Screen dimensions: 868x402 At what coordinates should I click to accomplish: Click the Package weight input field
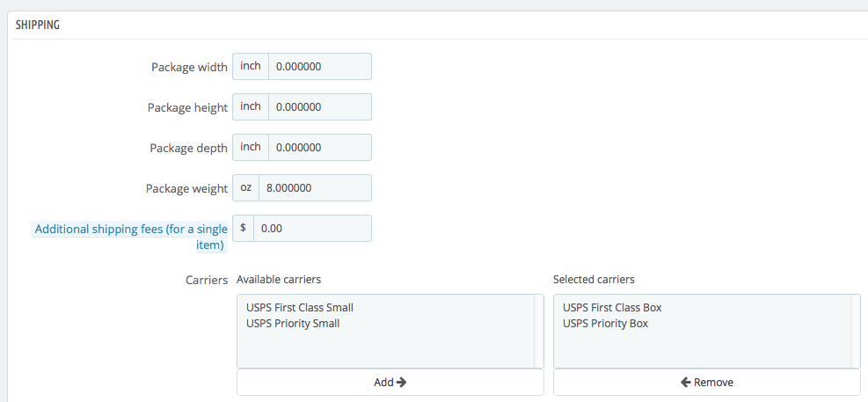(x=315, y=187)
